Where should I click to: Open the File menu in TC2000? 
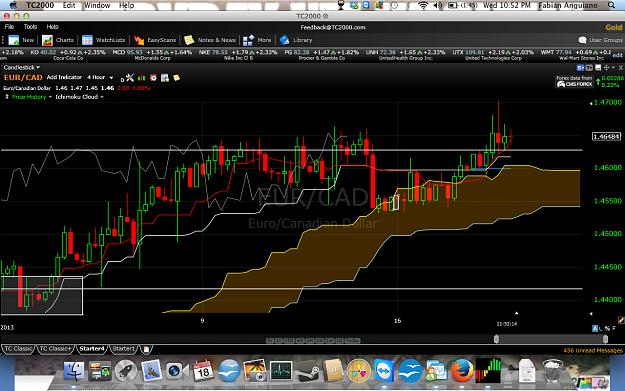click(x=9, y=27)
